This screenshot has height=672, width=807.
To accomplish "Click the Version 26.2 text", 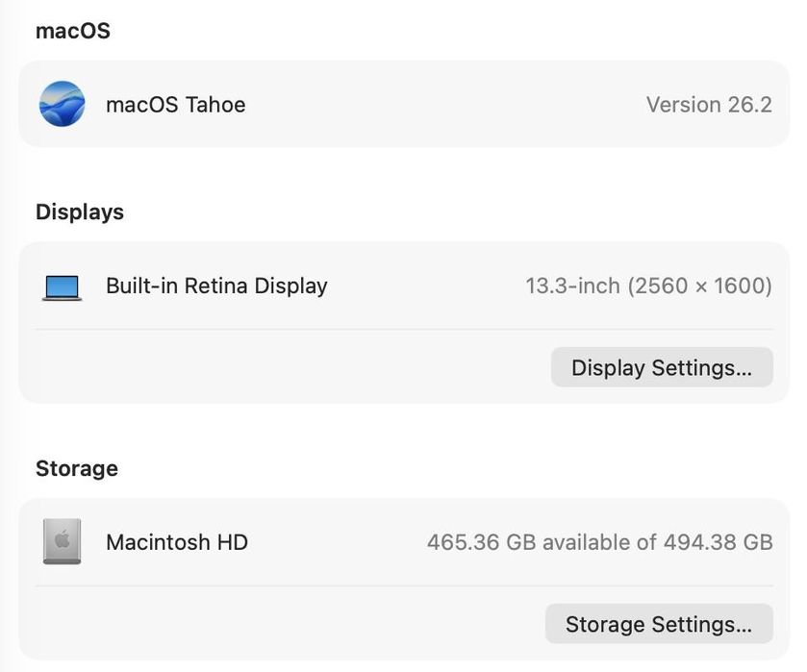I will pyautogui.click(x=709, y=104).
